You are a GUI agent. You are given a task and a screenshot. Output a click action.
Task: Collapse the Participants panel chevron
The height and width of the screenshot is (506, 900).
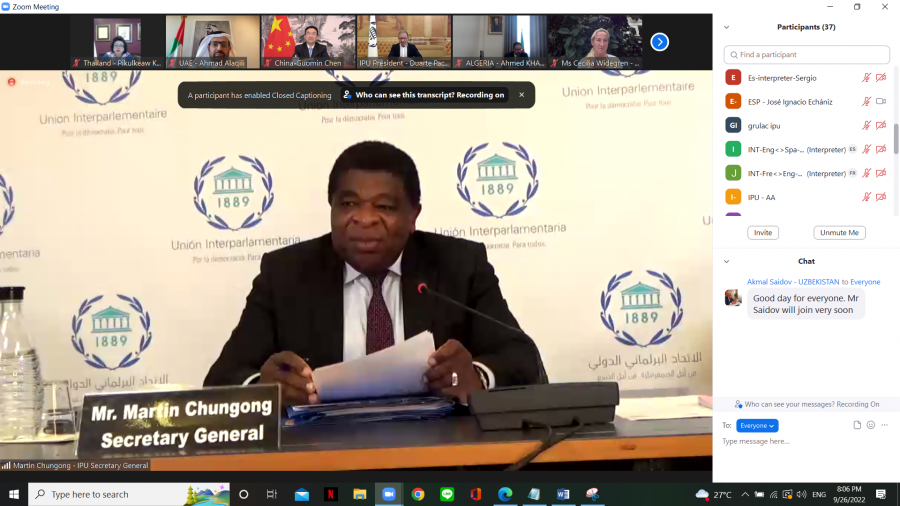tap(727, 27)
